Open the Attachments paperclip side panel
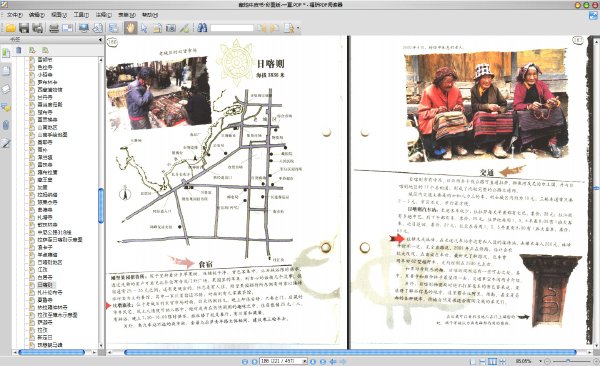 click(x=6, y=125)
